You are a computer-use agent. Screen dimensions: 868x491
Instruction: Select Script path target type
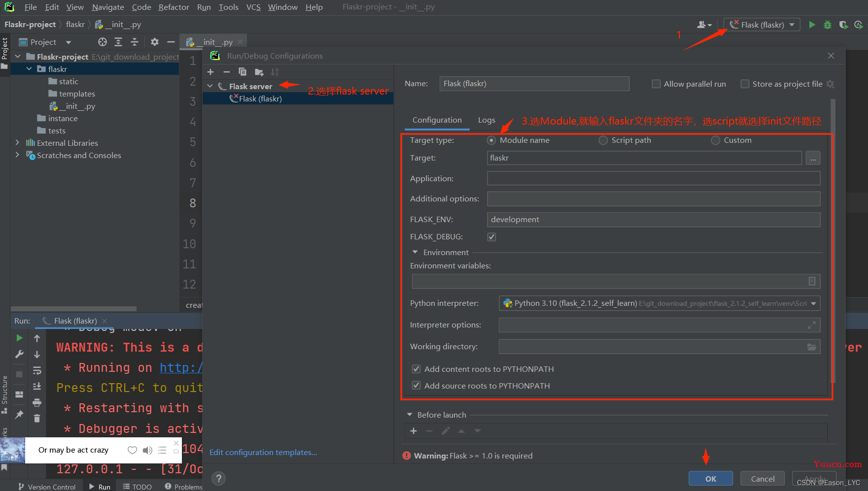click(x=603, y=140)
